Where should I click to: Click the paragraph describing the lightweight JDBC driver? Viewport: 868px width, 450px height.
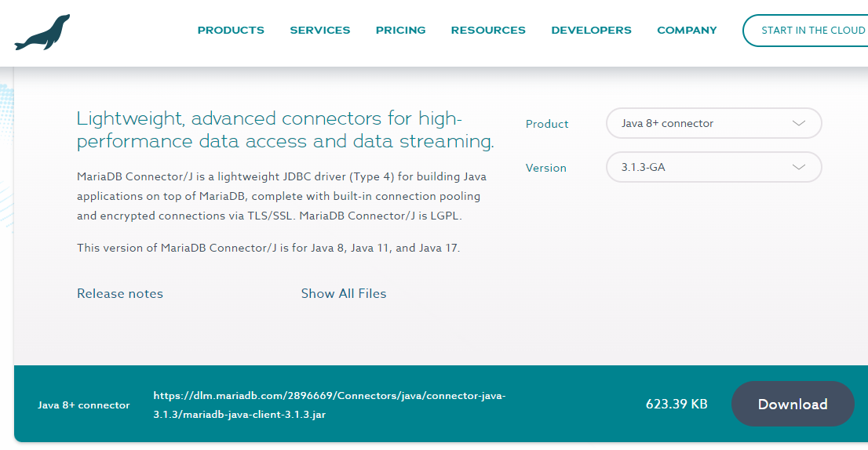[x=282, y=196]
